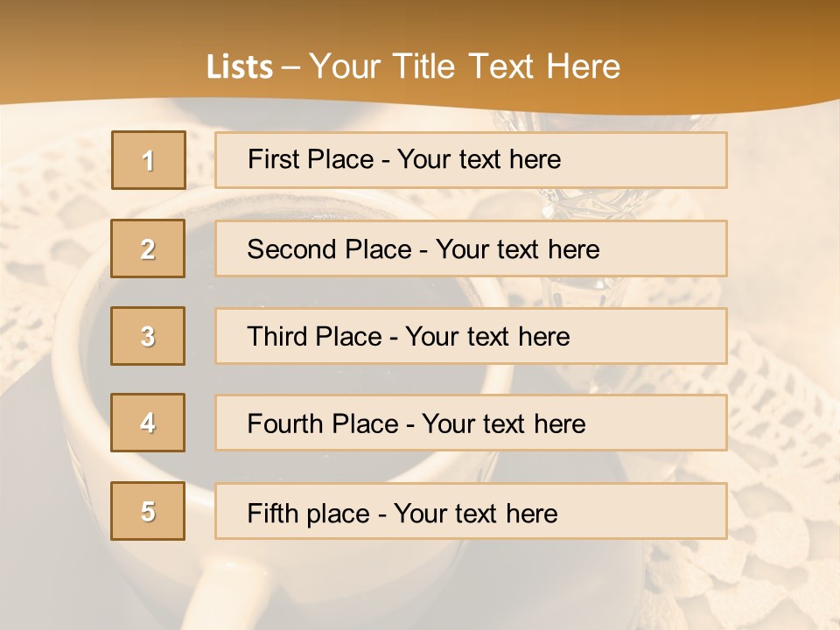Click the number 5 box
This screenshot has width=840, height=630.
[x=148, y=511]
